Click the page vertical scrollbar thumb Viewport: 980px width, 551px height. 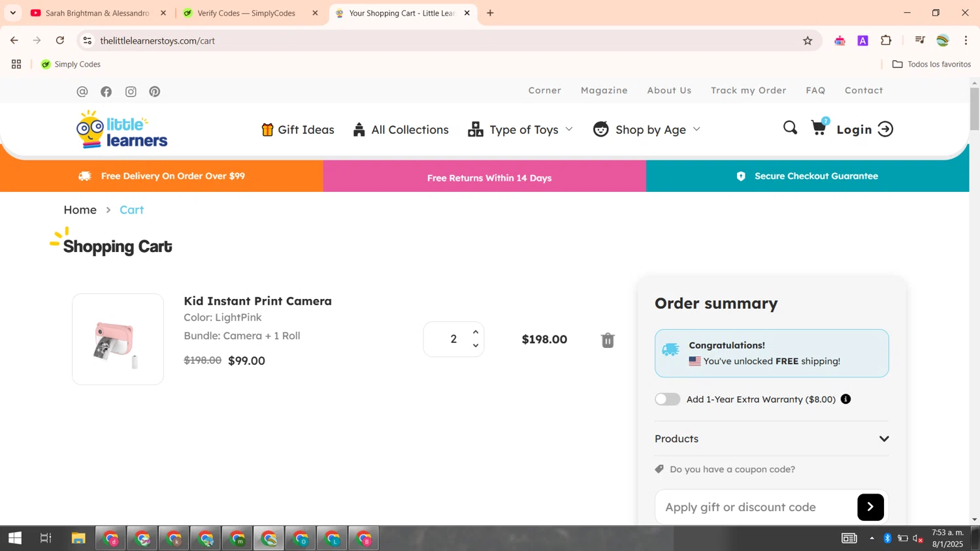click(x=974, y=108)
